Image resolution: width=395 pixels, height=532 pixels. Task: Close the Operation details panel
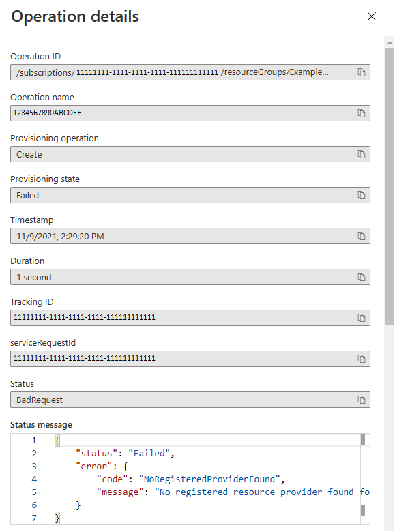tap(372, 16)
